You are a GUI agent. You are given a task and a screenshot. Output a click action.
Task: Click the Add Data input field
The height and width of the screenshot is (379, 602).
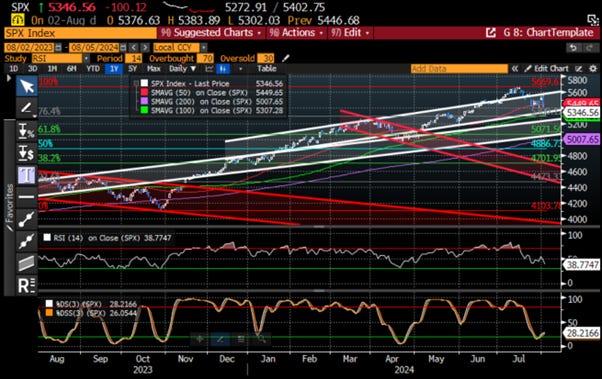click(459, 69)
